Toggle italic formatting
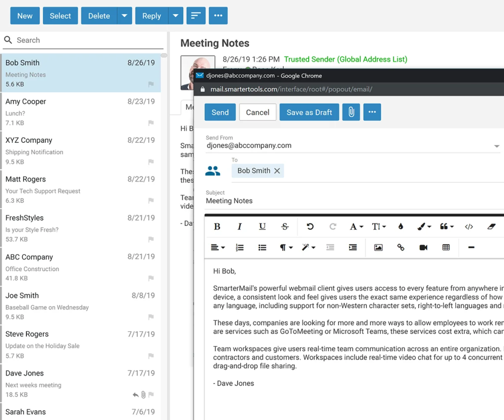Screen dimensions: 504x420 click(240, 226)
